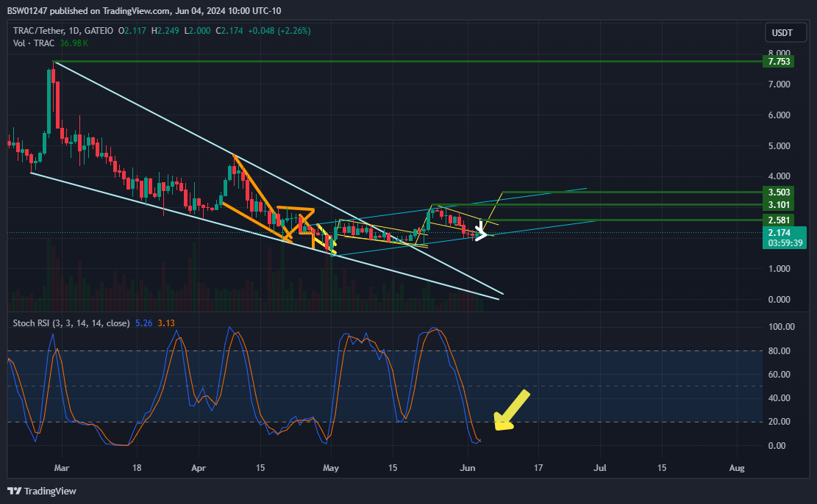Click the Apr date on time axis

click(x=199, y=468)
